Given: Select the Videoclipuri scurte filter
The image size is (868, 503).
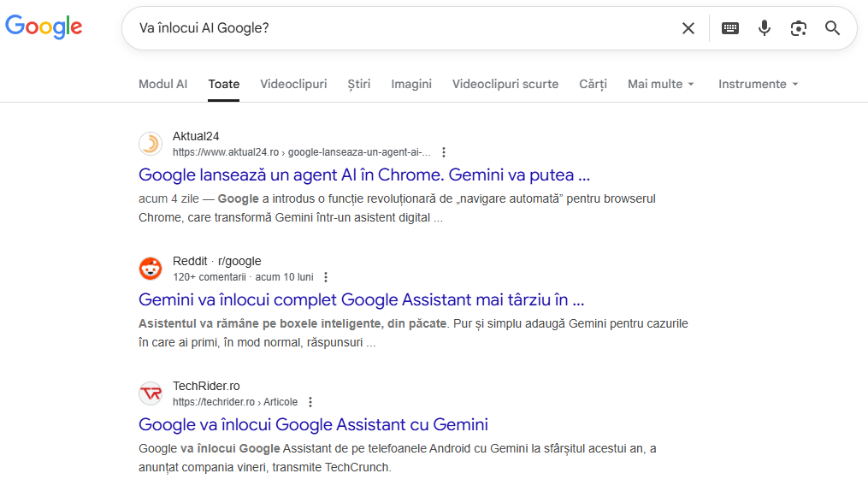Looking at the screenshot, I should click(x=505, y=84).
